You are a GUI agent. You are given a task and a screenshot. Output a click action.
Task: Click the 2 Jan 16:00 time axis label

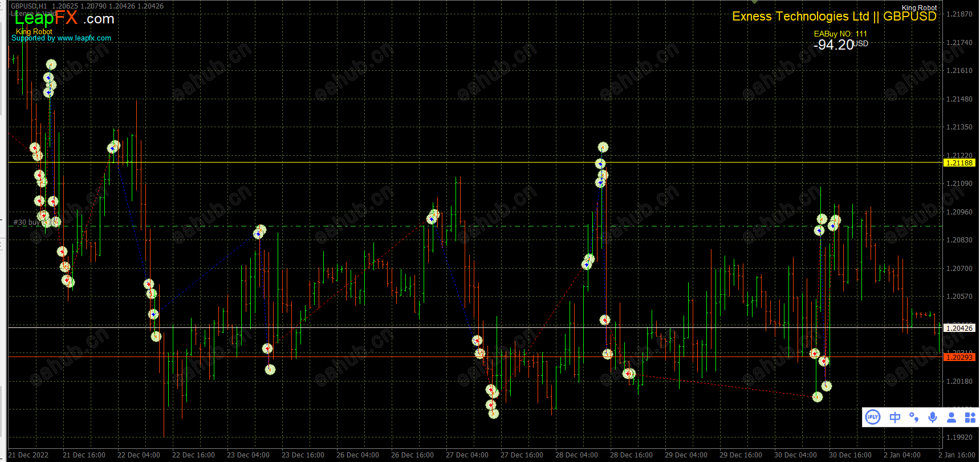[x=957, y=455]
